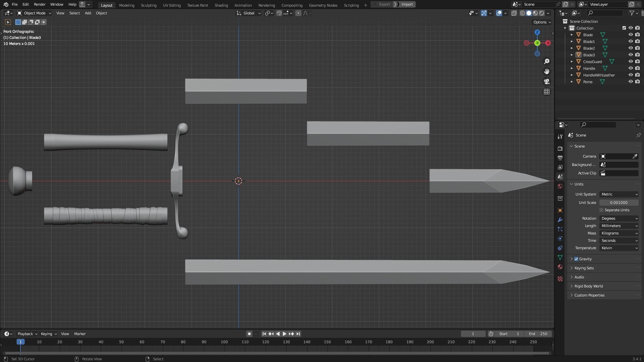Image resolution: width=644 pixels, height=362 pixels.
Task: Open the Modifiers wrench tab
Action: pyautogui.click(x=560, y=220)
